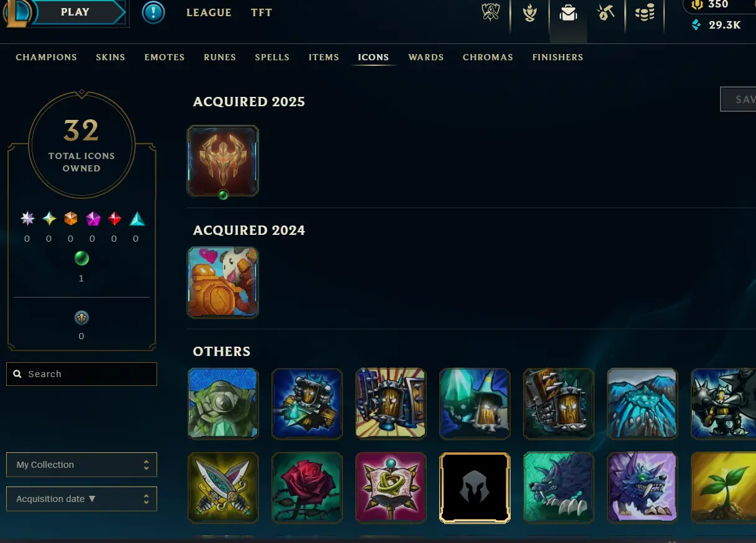Image resolution: width=756 pixels, height=543 pixels.
Task: Click the icon Search field
Action: click(x=81, y=374)
